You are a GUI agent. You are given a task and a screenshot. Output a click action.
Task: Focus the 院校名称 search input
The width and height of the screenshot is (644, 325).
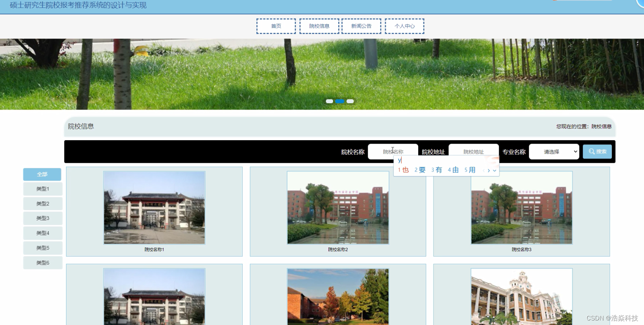pos(393,152)
